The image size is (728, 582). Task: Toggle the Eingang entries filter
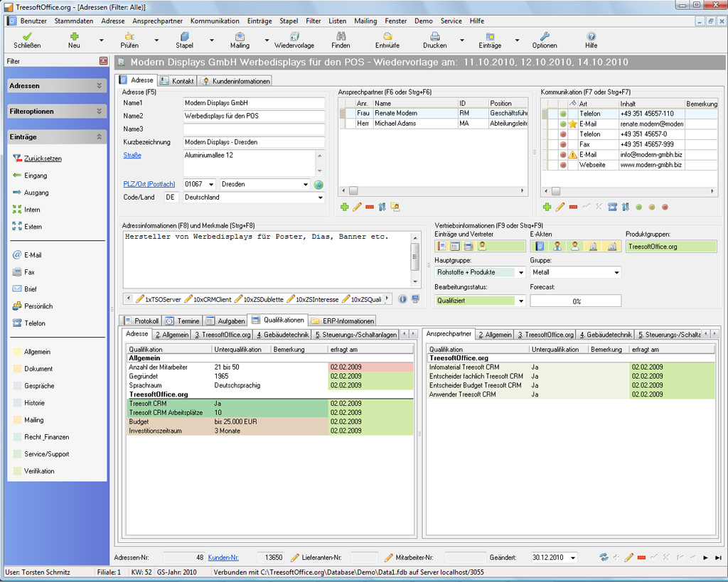coord(35,176)
